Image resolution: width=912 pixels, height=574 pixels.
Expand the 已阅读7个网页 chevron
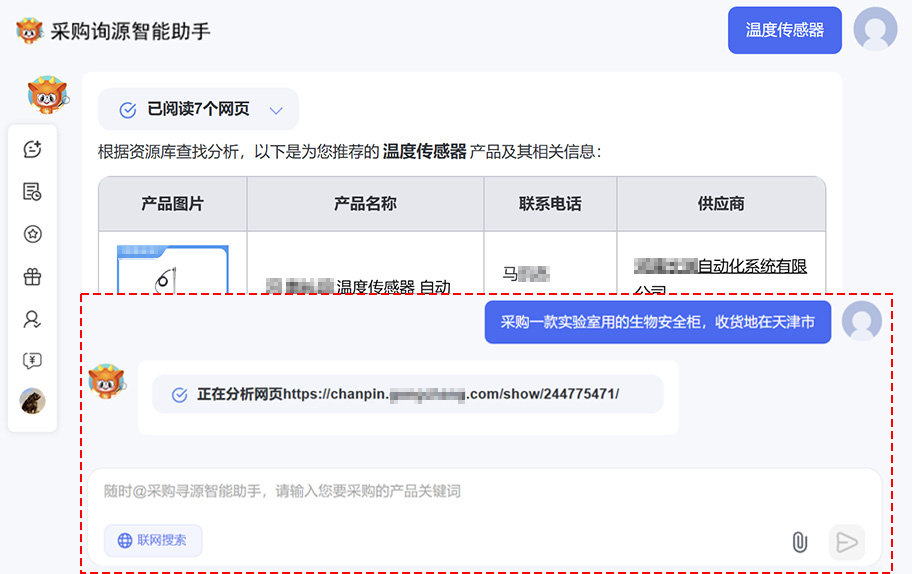[x=277, y=110]
